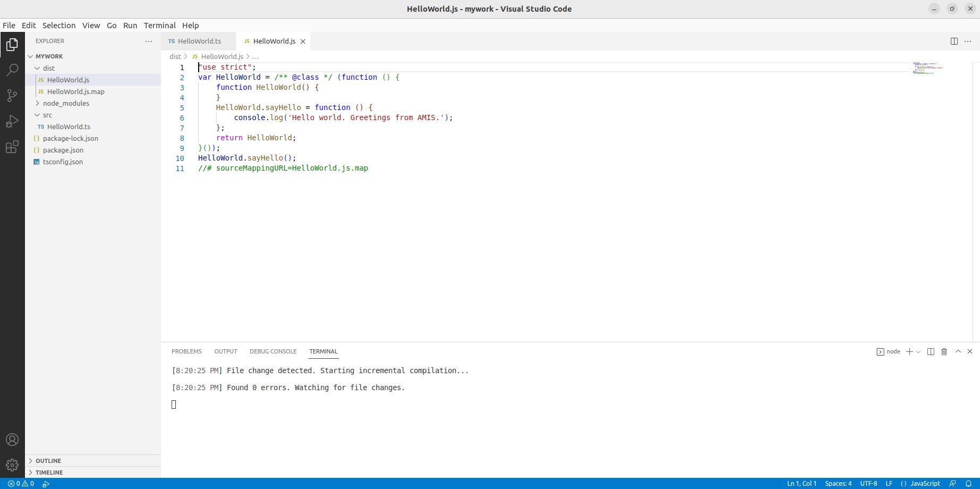The image size is (980, 489).
Task: Click JavaScript language mode in status bar
Action: [925, 484]
